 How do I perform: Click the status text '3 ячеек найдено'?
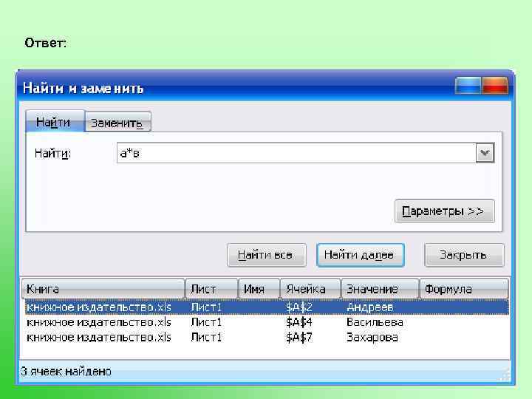[66, 372]
